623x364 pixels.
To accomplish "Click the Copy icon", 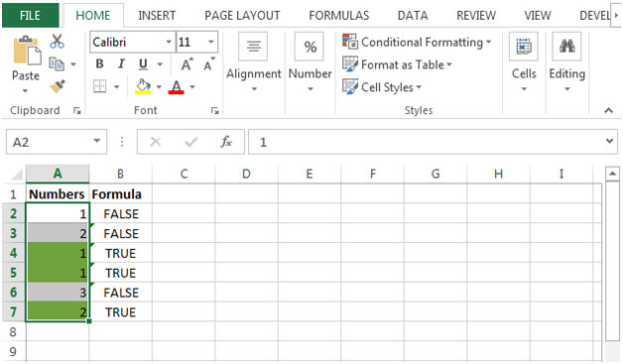I will pyautogui.click(x=57, y=63).
